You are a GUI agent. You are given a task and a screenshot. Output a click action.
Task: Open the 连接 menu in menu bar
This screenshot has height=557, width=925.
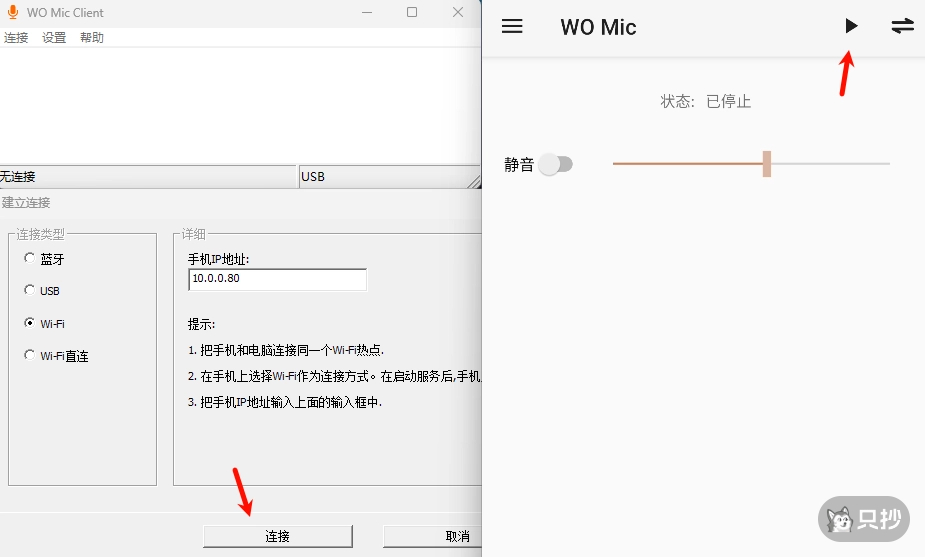(16, 38)
